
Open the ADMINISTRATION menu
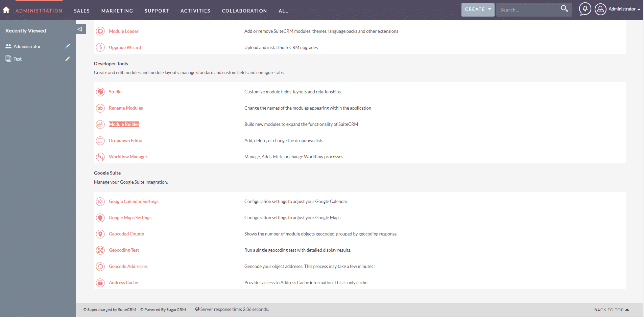(x=39, y=11)
